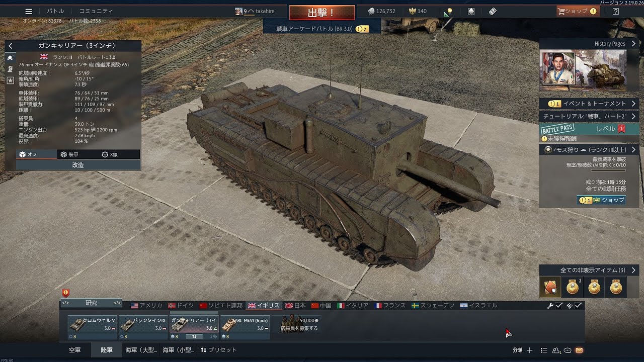644x362 pixels.
Task: Open the ショップ store
Action: (x=577, y=11)
